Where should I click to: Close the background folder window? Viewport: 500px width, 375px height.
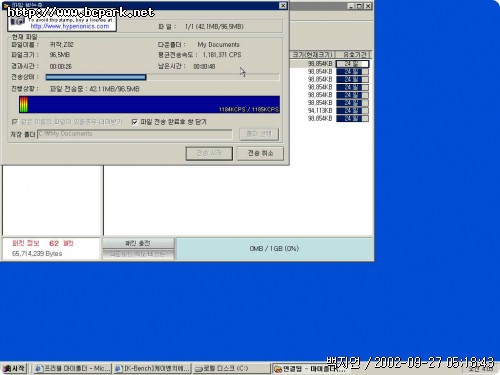[x=368, y=6]
